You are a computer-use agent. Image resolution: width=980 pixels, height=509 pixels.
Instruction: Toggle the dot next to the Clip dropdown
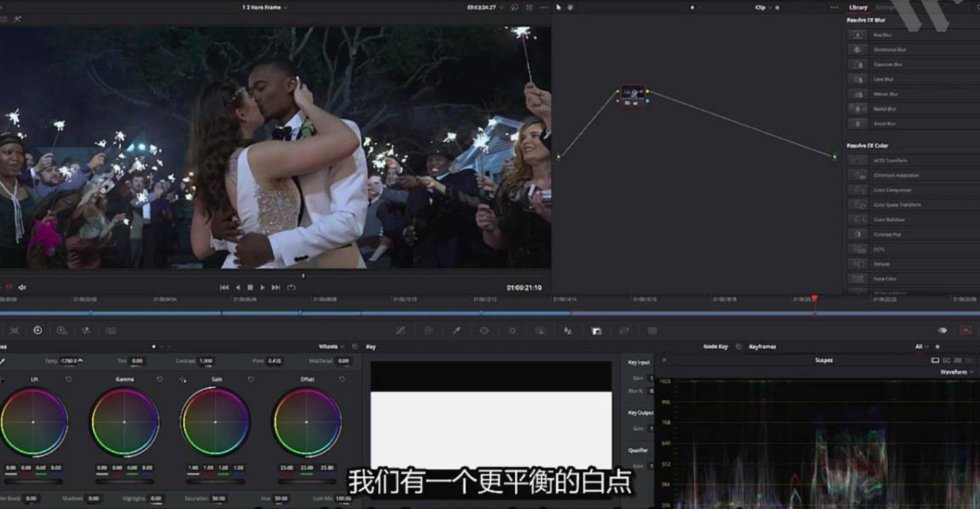pos(777,8)
